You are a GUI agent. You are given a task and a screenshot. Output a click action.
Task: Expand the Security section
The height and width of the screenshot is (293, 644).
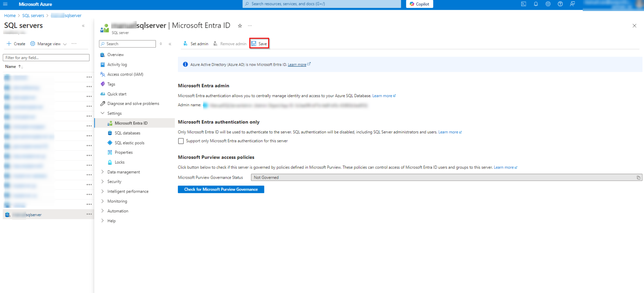(x=102, y=181)
